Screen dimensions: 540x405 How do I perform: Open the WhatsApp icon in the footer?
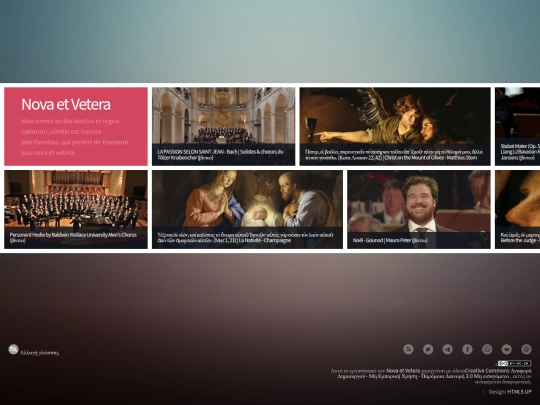(487, 349)
